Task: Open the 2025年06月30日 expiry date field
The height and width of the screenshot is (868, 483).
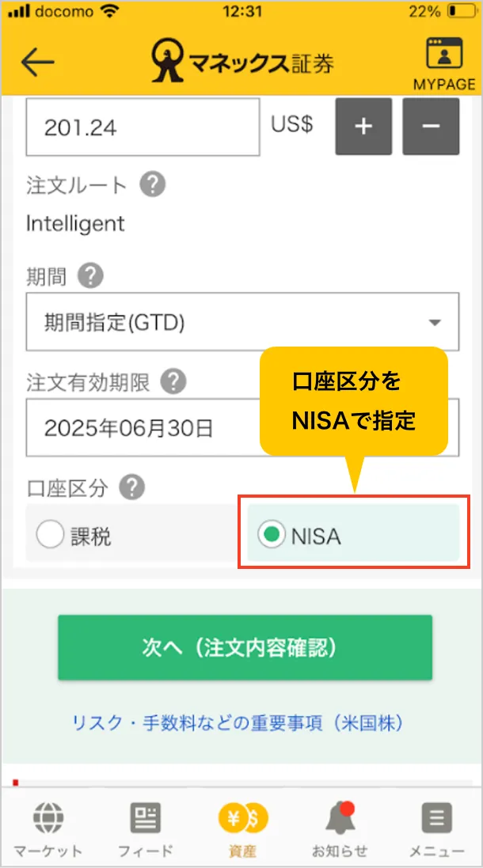Action: [143, 428]
